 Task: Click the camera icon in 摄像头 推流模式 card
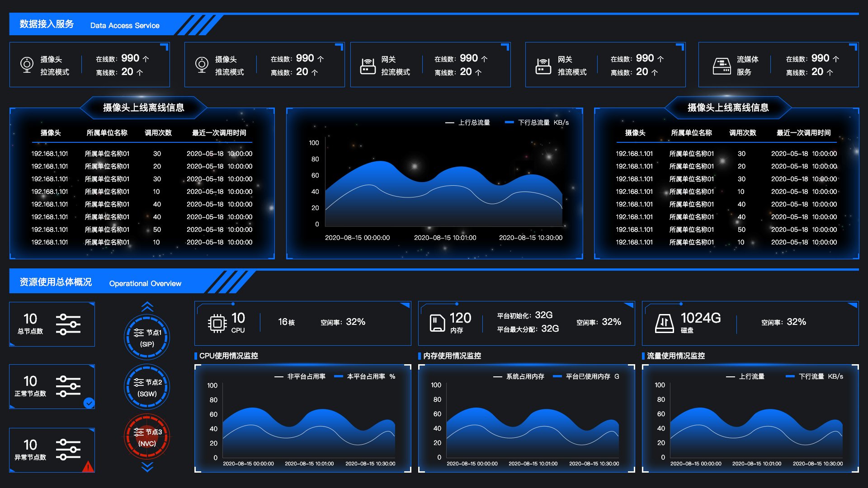tap(202, 65)
